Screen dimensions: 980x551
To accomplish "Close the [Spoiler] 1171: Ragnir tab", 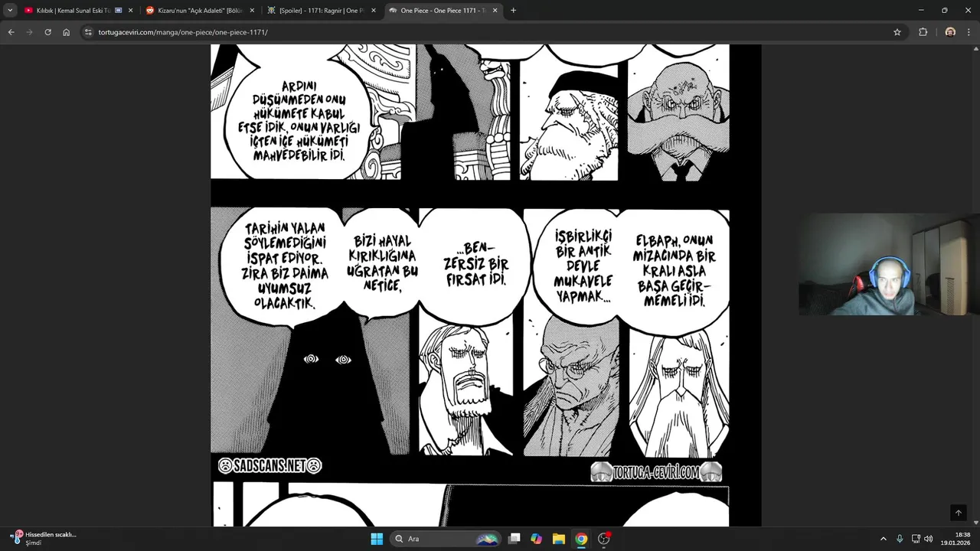I will [374, 11].
